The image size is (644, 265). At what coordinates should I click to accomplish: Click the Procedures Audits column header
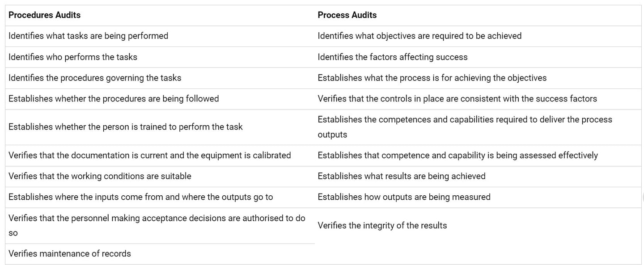[160, 15]
